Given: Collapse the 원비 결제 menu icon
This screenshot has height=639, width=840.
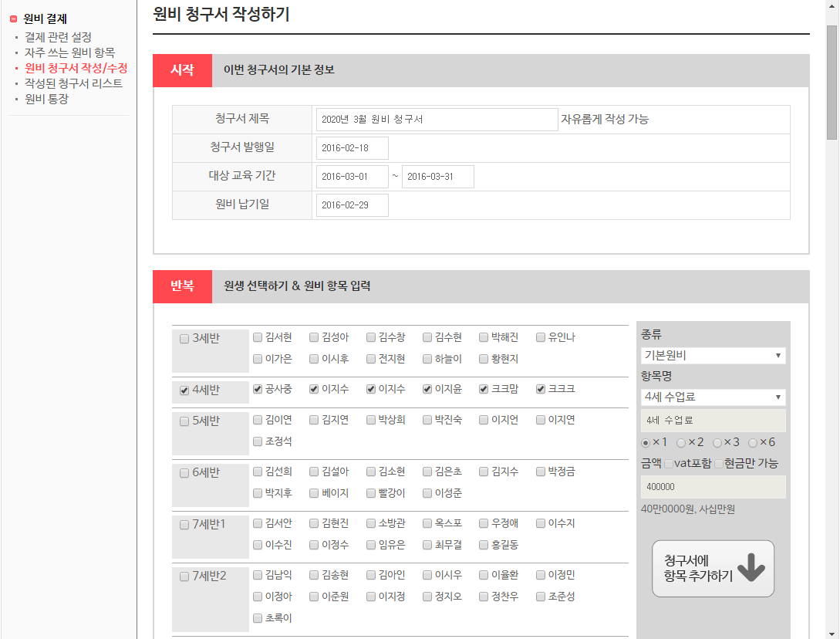Looking at the screenshot, I should pyautogui.click(x=13, y=19).
